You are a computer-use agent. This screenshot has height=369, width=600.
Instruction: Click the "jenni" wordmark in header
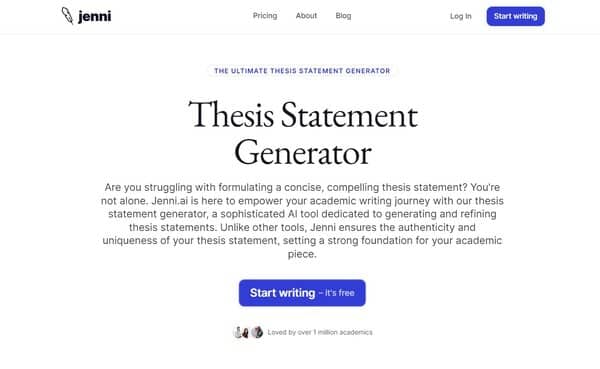(x=95, y=16)
